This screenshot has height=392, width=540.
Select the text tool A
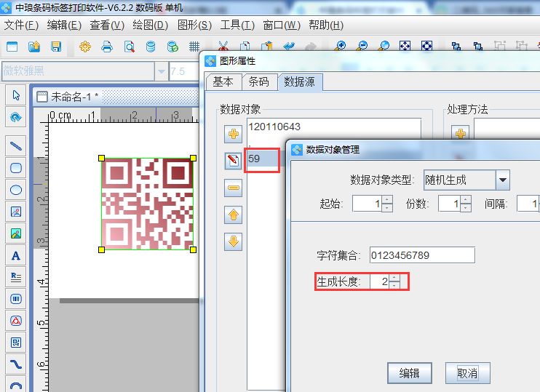[15, 255]
